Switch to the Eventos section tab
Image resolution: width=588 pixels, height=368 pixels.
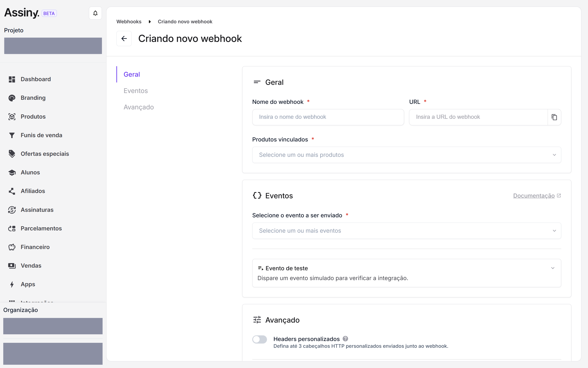tap(136, 91)
